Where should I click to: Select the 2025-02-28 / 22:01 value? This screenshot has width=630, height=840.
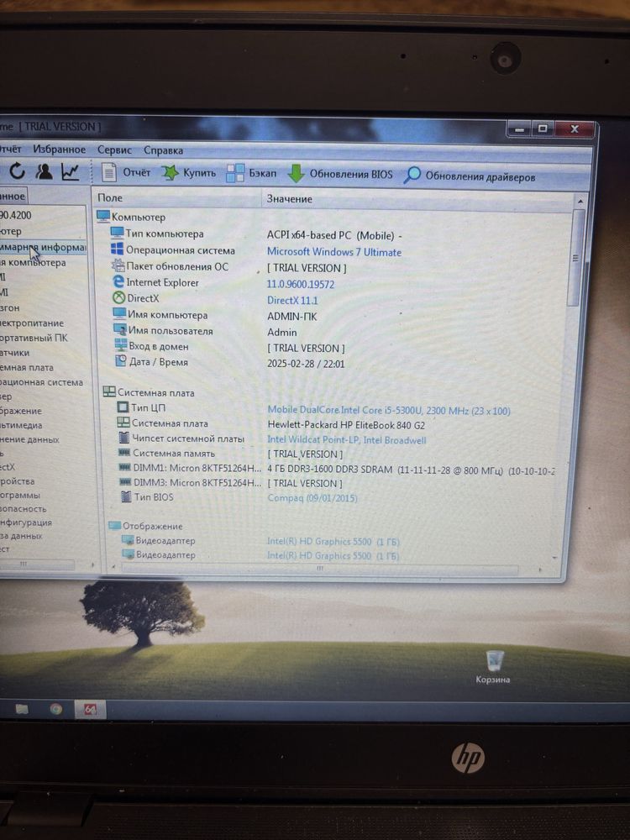tap(306, 364)
